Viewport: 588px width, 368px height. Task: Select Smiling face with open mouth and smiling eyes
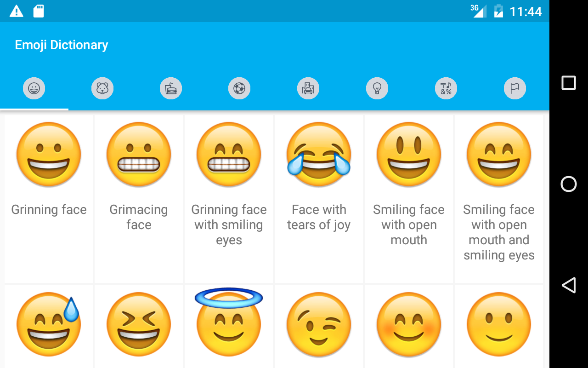coord(499,199)
